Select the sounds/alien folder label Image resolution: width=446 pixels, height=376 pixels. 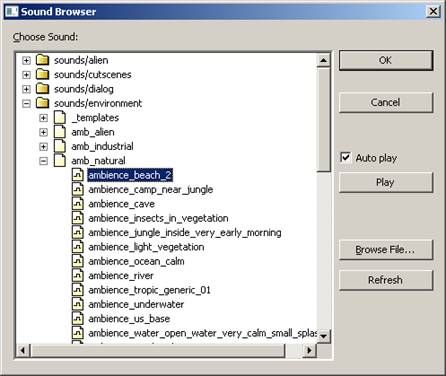click(x=81, y=60)
